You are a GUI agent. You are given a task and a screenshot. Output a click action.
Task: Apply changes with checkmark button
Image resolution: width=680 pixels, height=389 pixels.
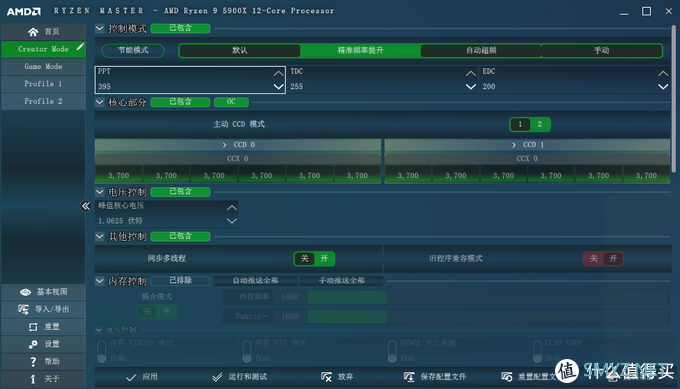142,377
